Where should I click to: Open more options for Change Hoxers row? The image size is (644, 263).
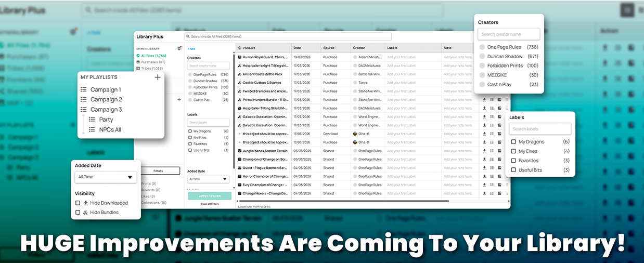coord(507,193)
